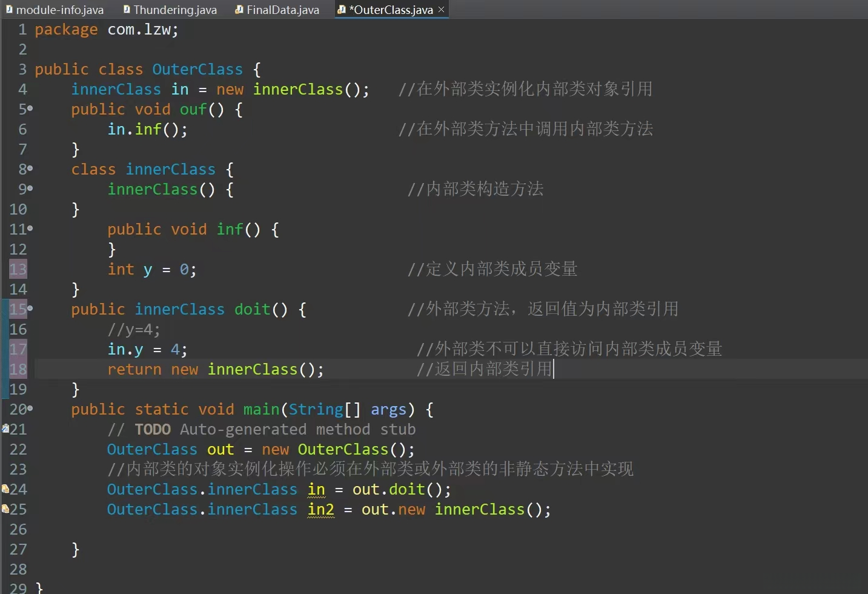
Task: Click the 'out' variable declared on line 22
Action: coord(220,449)
